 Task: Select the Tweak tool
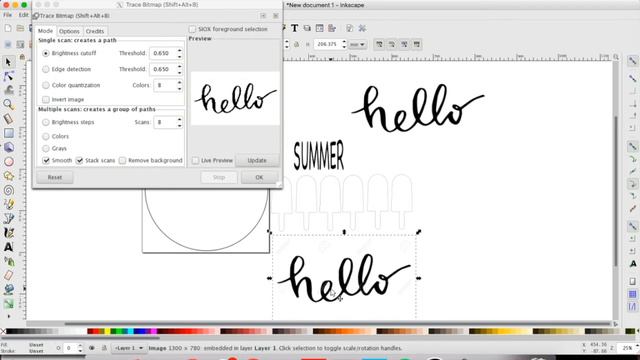(x=8, y=90)
